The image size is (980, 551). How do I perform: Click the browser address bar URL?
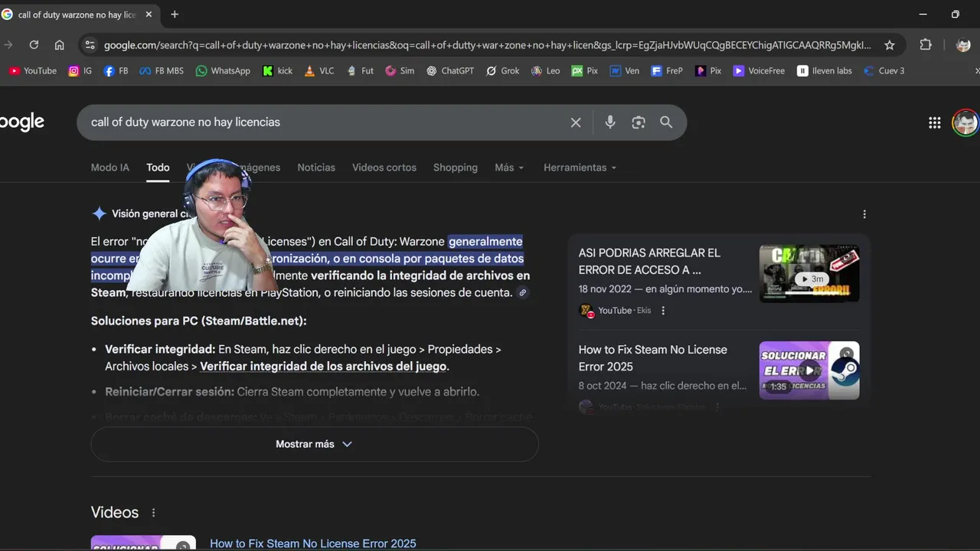[487, 45]
